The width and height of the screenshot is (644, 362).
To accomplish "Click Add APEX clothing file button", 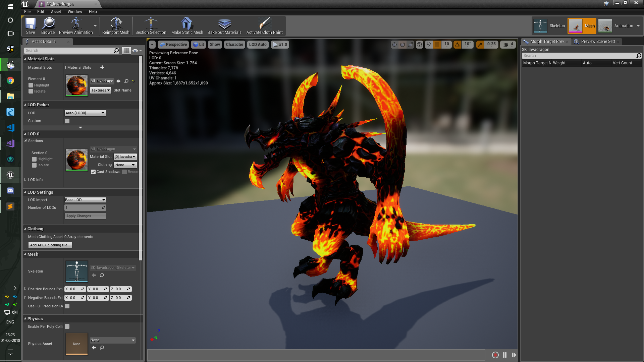I will click(50, 245).
